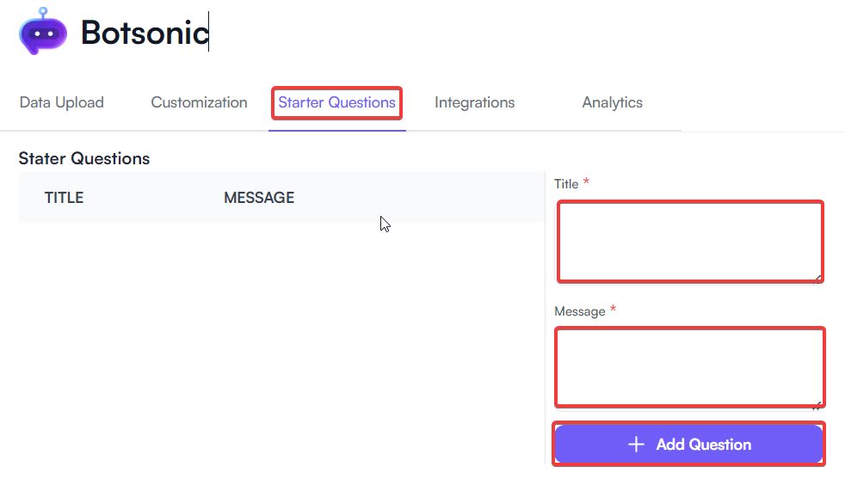Open the Customization tab

click(x=199, y=101)
